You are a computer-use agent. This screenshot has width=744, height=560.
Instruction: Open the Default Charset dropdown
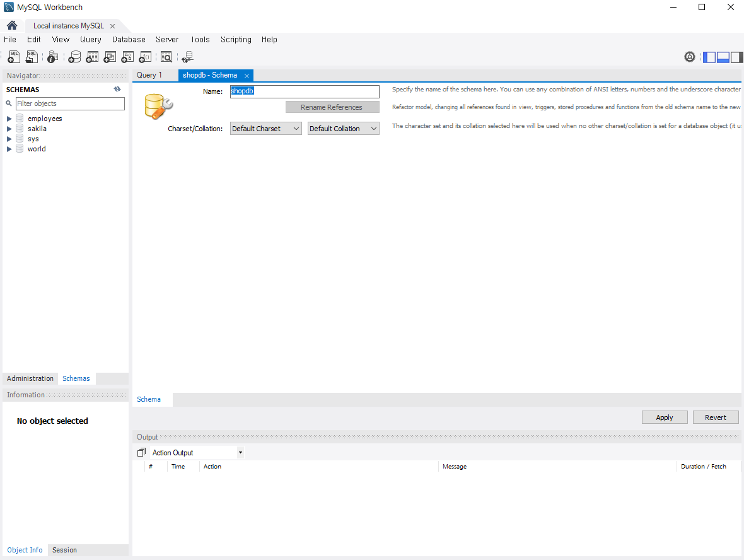click(x=265, y=129)
